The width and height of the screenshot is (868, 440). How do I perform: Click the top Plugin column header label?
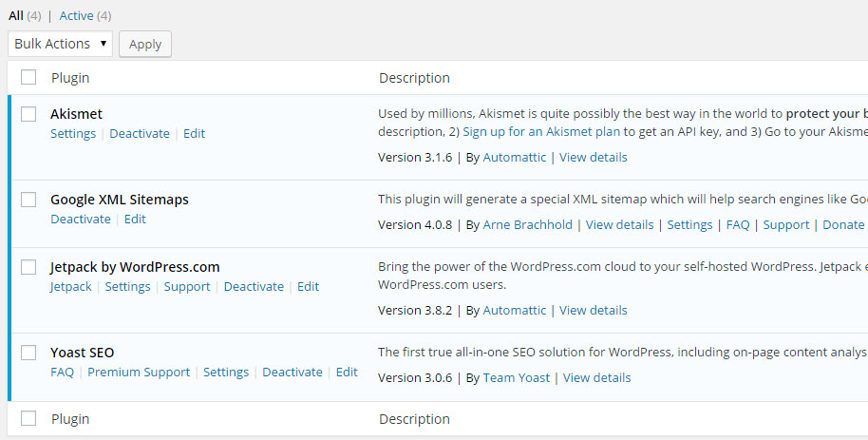pos(70,78)
